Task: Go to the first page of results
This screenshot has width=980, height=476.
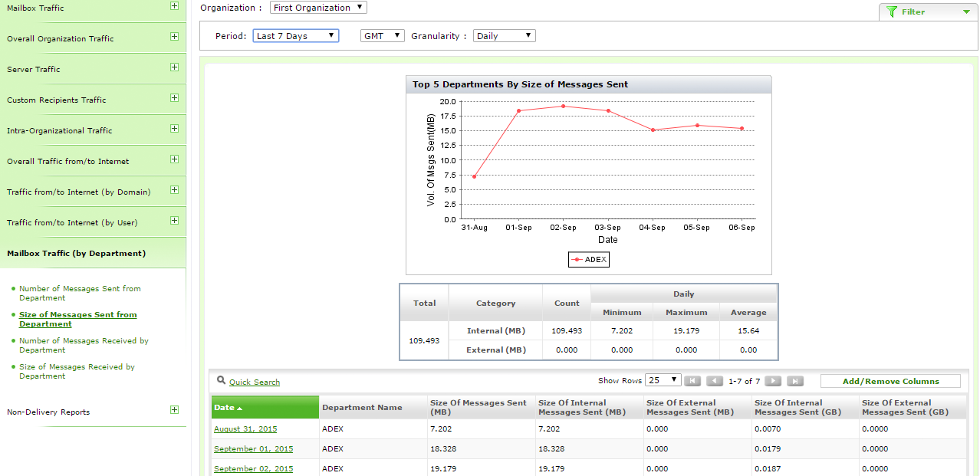Action: click(692, 381)
